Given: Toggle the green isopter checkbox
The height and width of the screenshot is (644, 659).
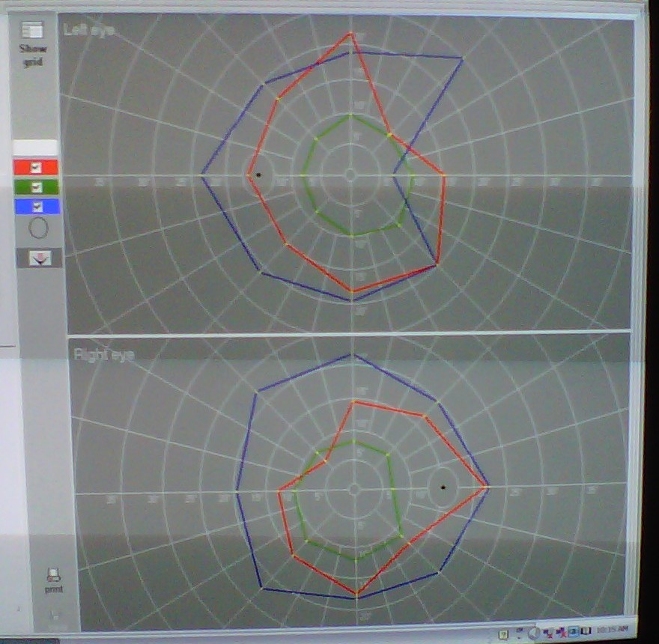Looking at the screenshot, I should coord(35,186).
